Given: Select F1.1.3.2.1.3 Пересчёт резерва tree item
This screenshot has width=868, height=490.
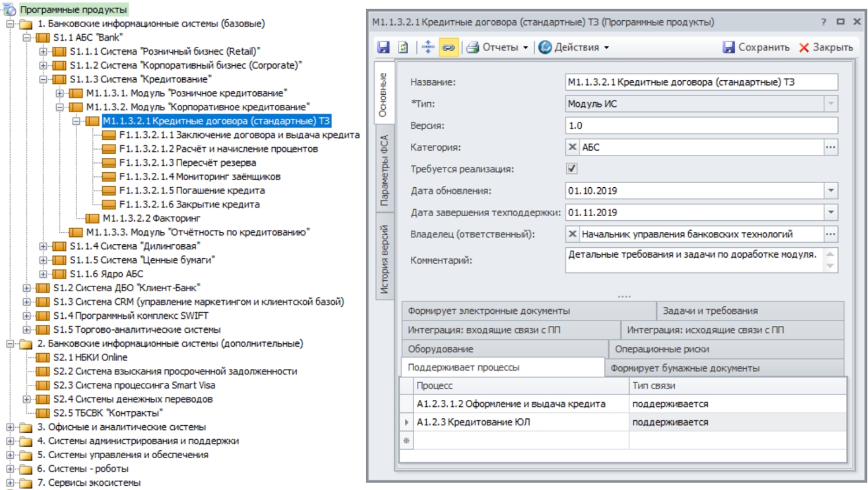Looking at the screenshot, I should 187,163.
